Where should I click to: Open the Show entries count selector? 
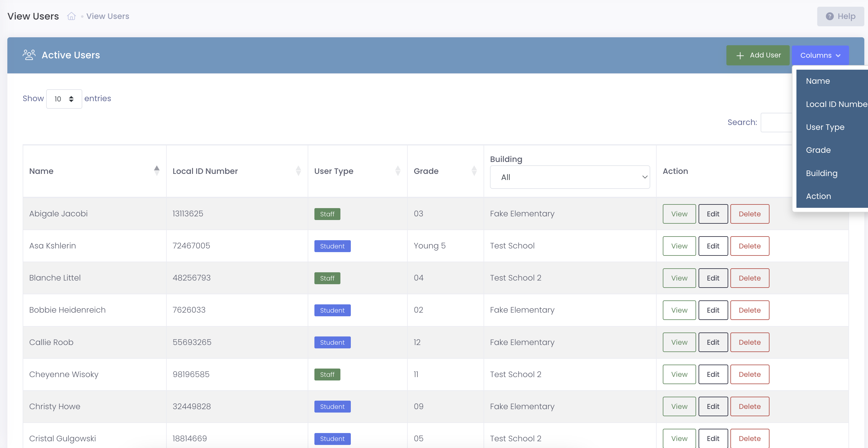tap(64, 99)
